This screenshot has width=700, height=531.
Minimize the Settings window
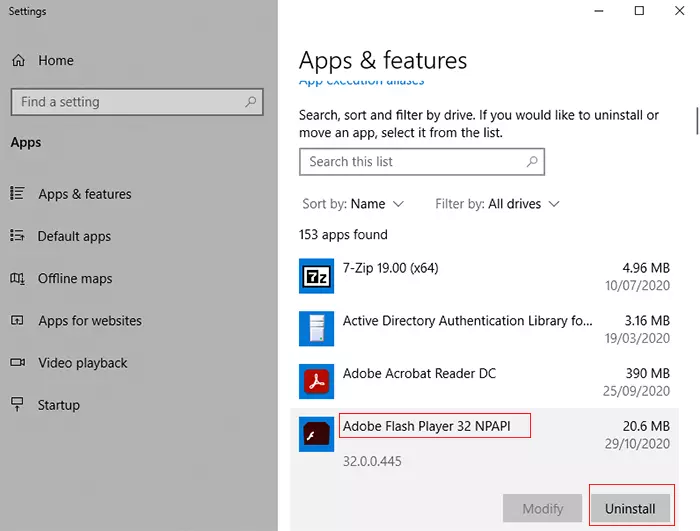599,11
